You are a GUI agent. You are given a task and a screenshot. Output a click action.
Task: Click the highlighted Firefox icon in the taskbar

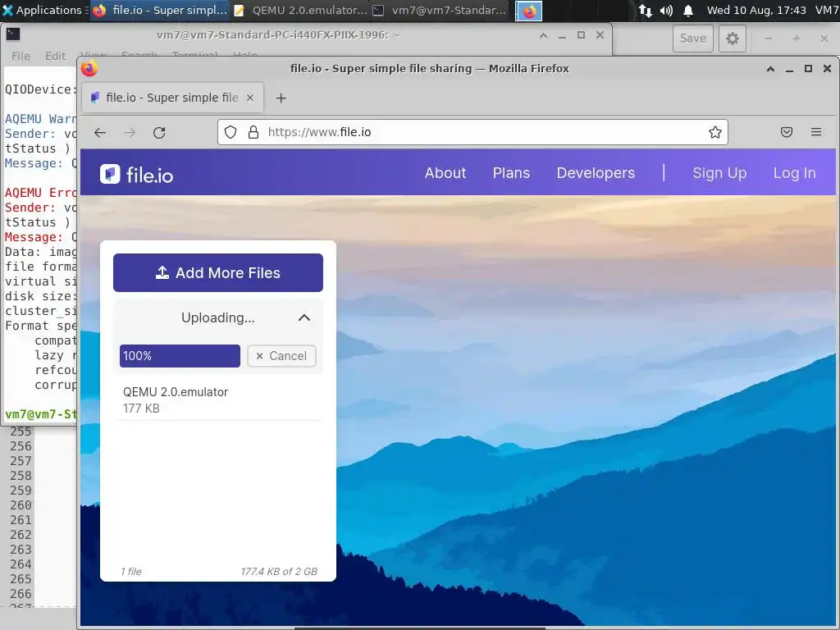pyautogui.click(x=529, y=11)
